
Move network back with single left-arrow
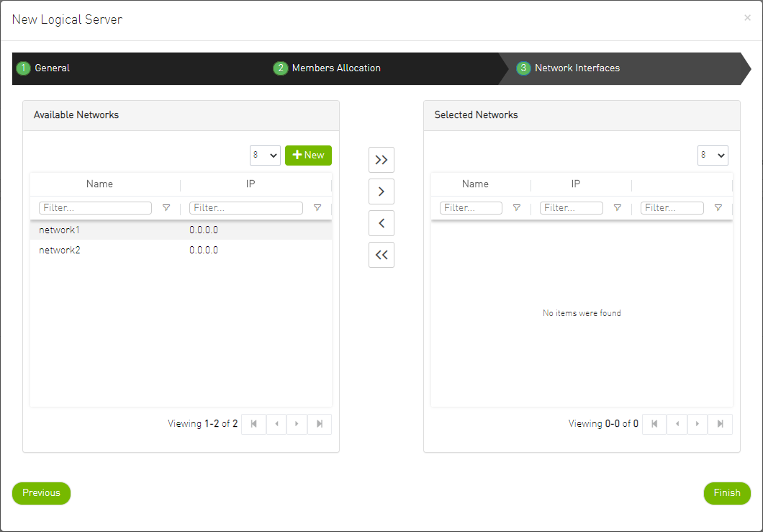[x=381, y=222]
